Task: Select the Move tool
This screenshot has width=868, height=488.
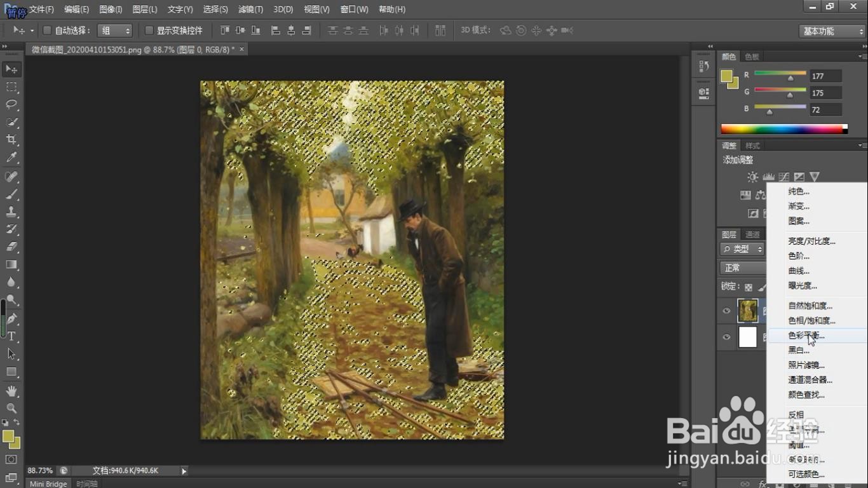Action: (11, 69)
